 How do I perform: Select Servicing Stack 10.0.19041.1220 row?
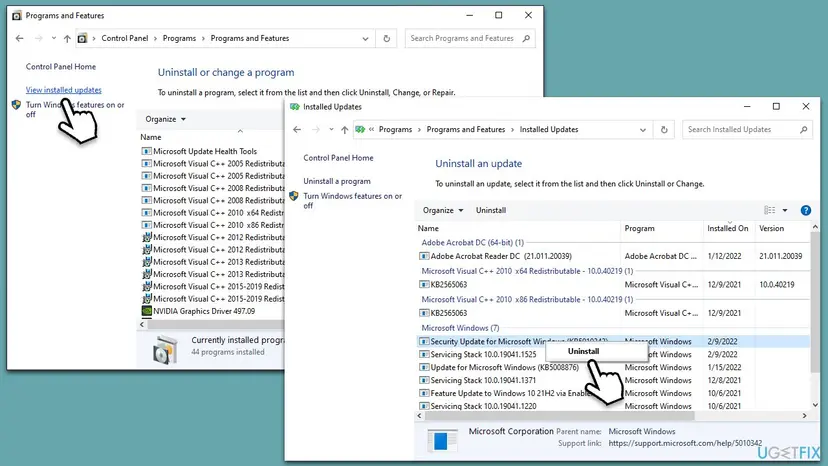(x=613, y=406)
